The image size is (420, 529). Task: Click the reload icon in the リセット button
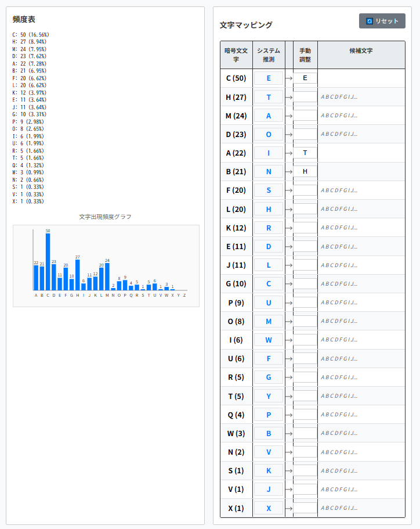pos(370,21)
